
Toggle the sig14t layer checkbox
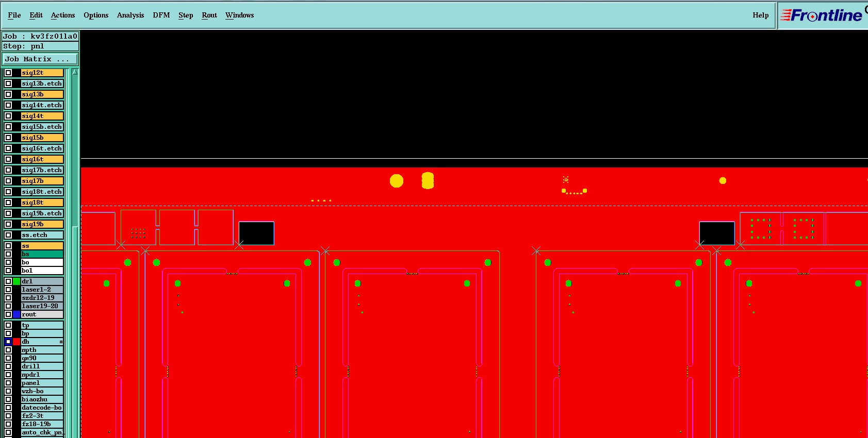coord(8,116)
